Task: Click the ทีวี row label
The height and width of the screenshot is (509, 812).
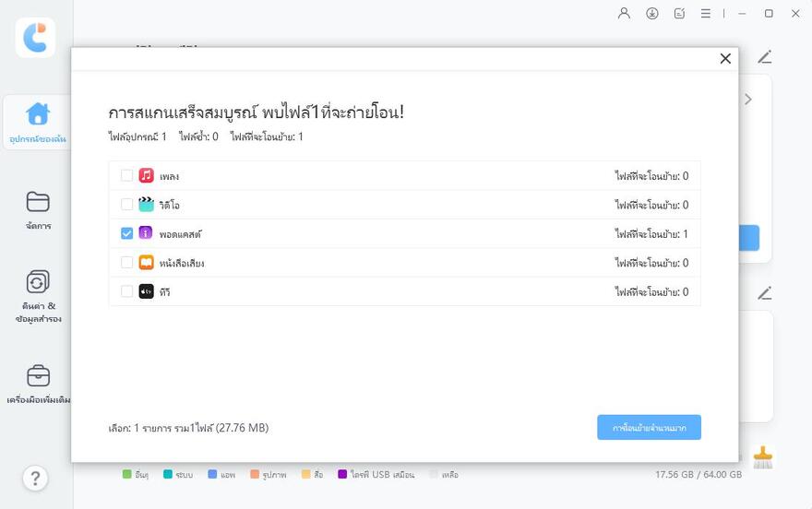Action: point(164,292)
